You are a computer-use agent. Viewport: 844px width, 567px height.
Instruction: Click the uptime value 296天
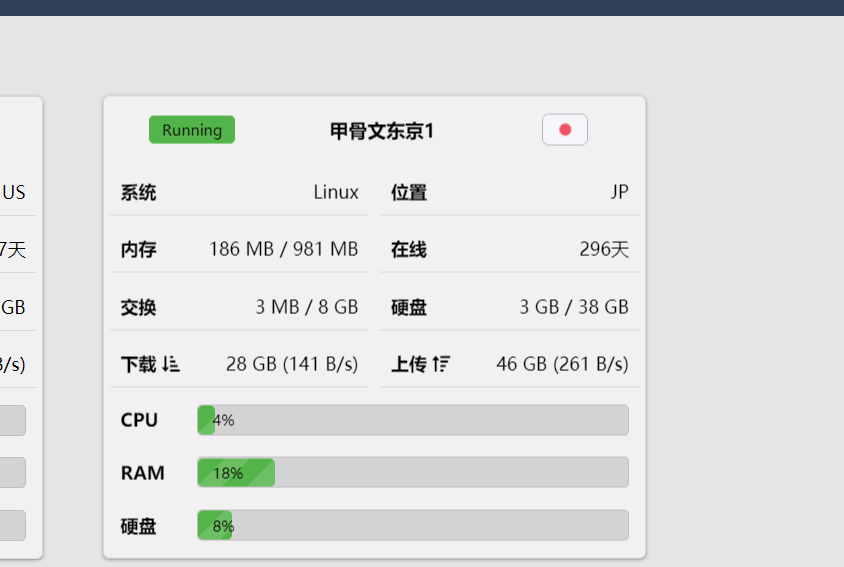coord(604,249)
